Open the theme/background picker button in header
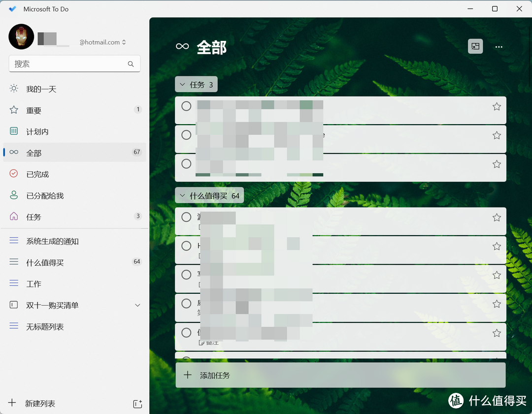Screen dimensions: 532x414 (475, 46)
